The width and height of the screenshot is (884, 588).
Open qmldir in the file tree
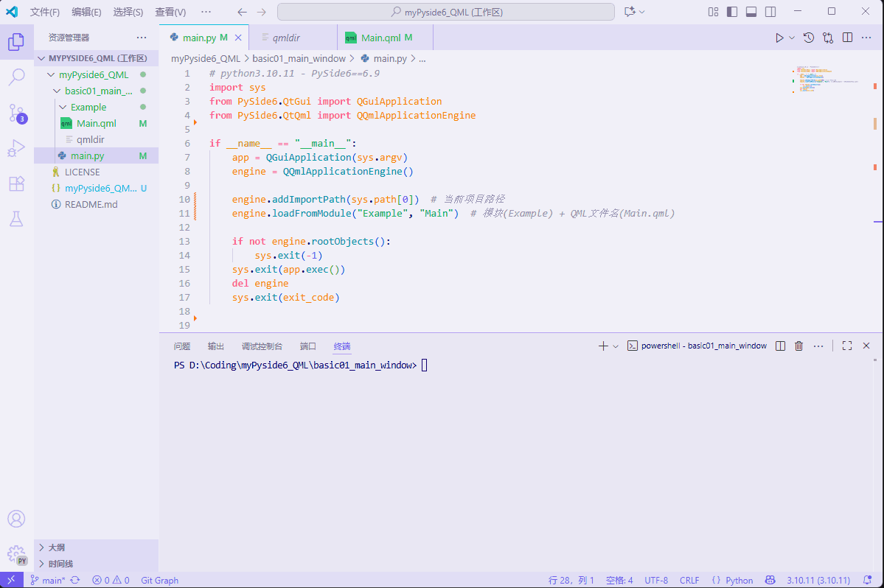(x=97, y=139)
